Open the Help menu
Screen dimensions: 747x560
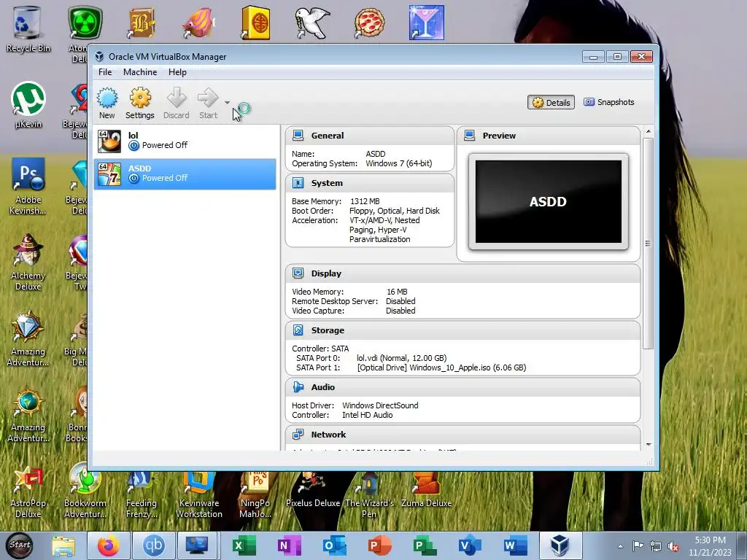(177, 72)
